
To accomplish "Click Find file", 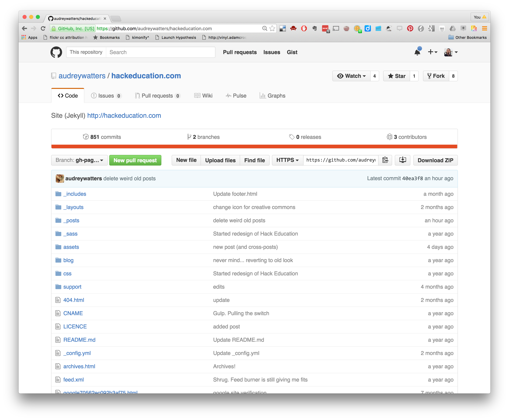I will pyautogui.click(x=254, y=160).
